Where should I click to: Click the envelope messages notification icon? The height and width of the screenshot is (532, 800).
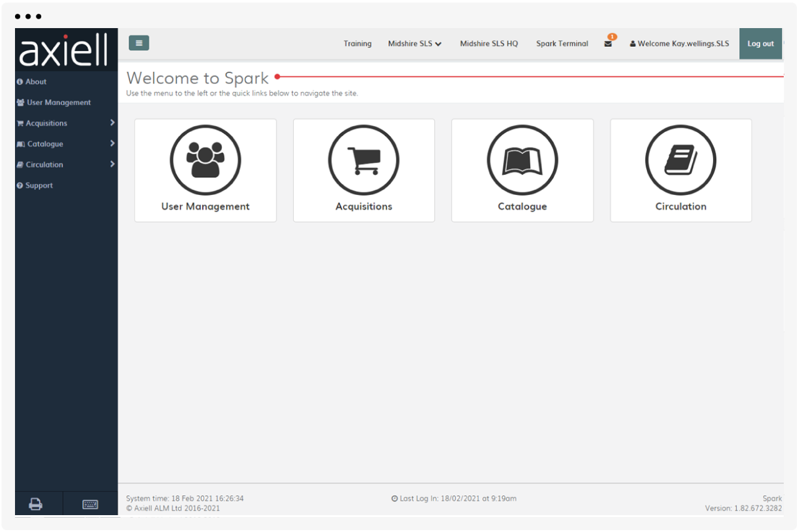[608, 44]
